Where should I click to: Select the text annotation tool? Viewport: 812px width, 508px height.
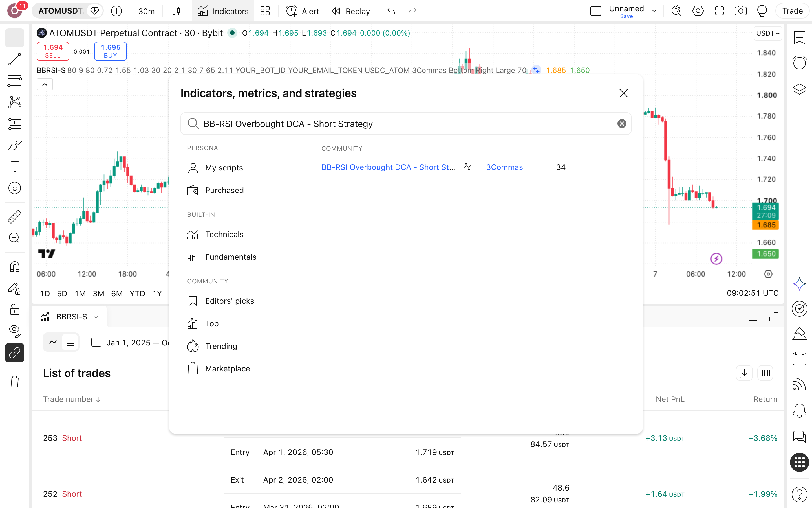point(14,166)
